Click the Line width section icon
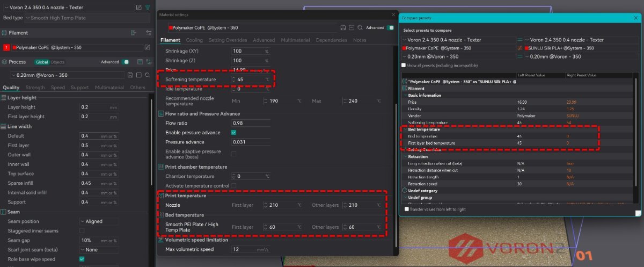 click(x=4, y=126)
